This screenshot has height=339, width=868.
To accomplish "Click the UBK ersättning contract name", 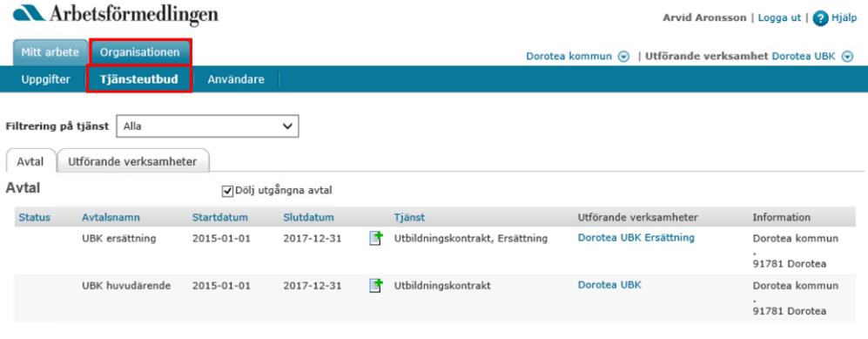I will (x=119, y=239).
